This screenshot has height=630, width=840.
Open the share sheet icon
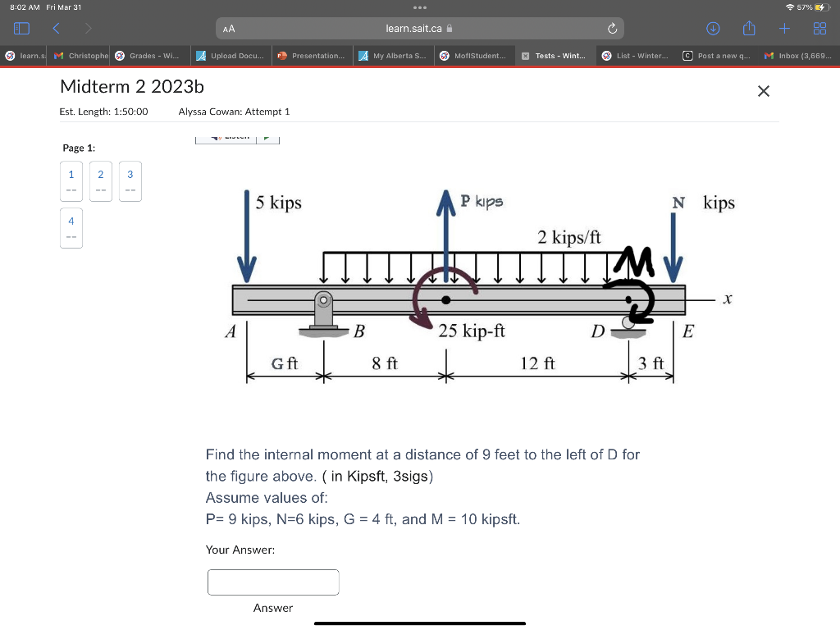(749, 28)
